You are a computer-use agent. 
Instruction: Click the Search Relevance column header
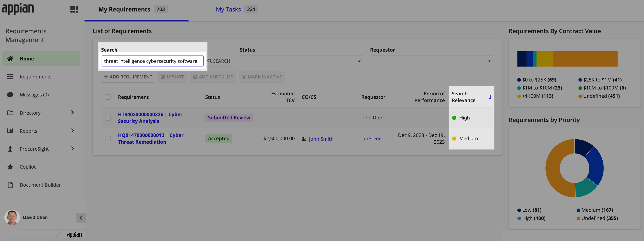(x=463, y=97)
